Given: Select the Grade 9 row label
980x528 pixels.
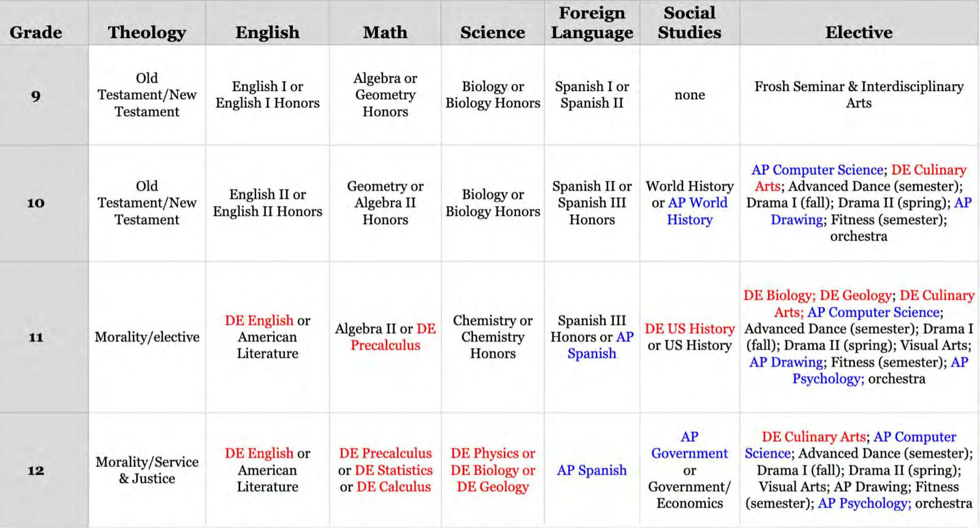Looking at the screenshot, I should pos(36,95).
